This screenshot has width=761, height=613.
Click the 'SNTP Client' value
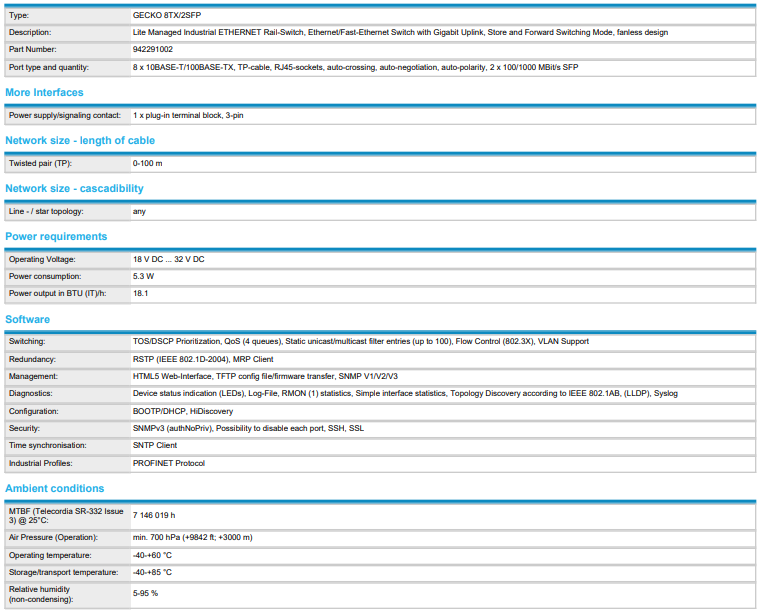tap(154, 446)
